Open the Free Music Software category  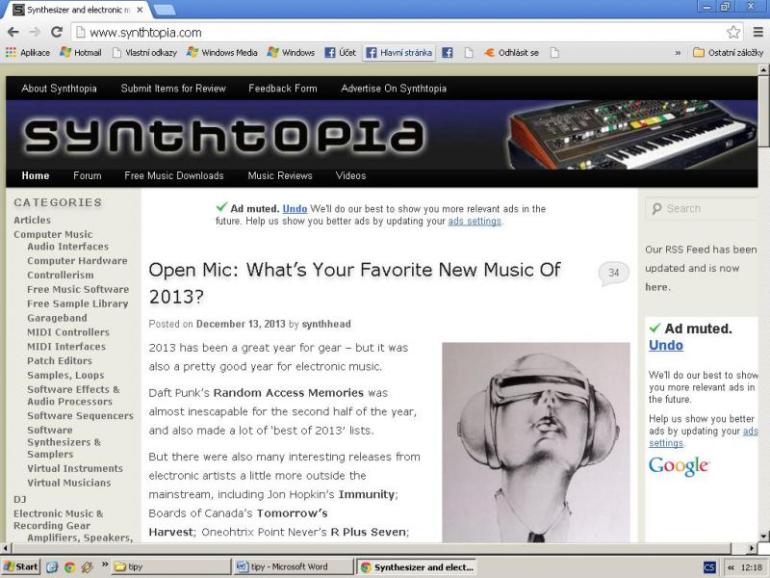[x=78, y=289]
